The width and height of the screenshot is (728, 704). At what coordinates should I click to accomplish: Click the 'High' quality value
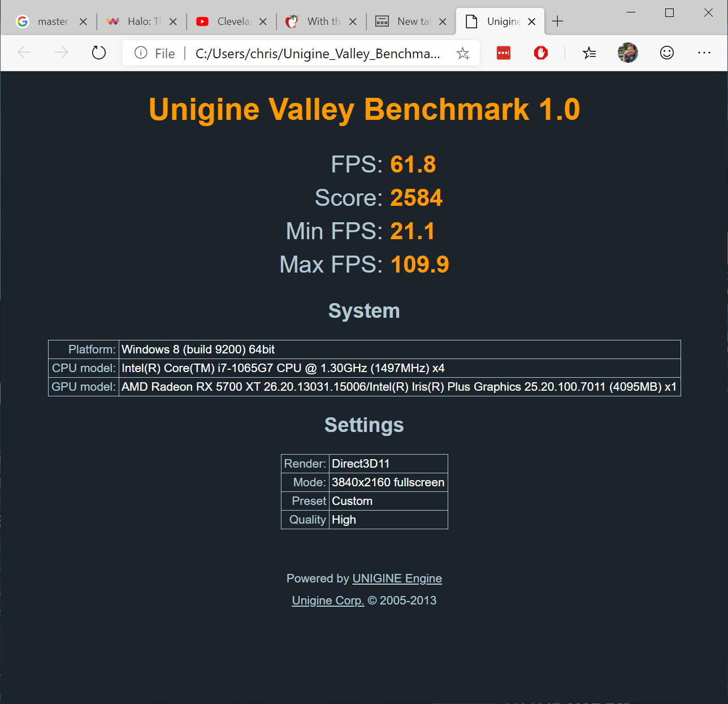pos(388,520)
